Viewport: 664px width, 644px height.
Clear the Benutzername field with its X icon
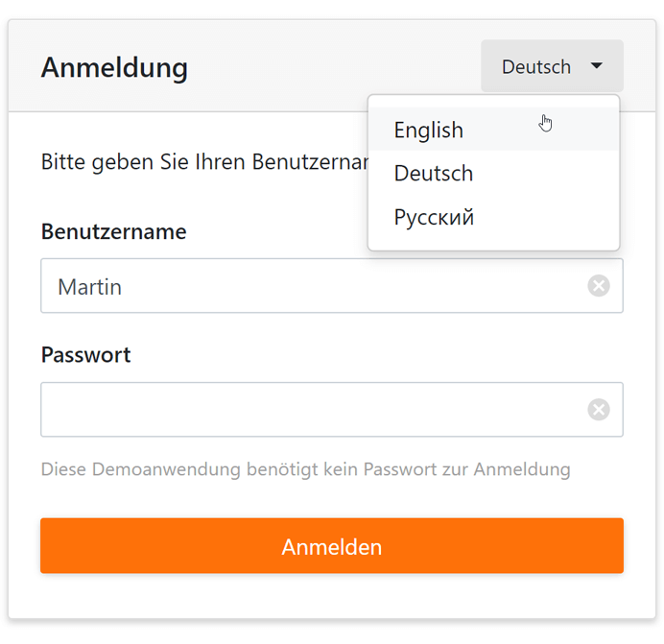(599, 286)
